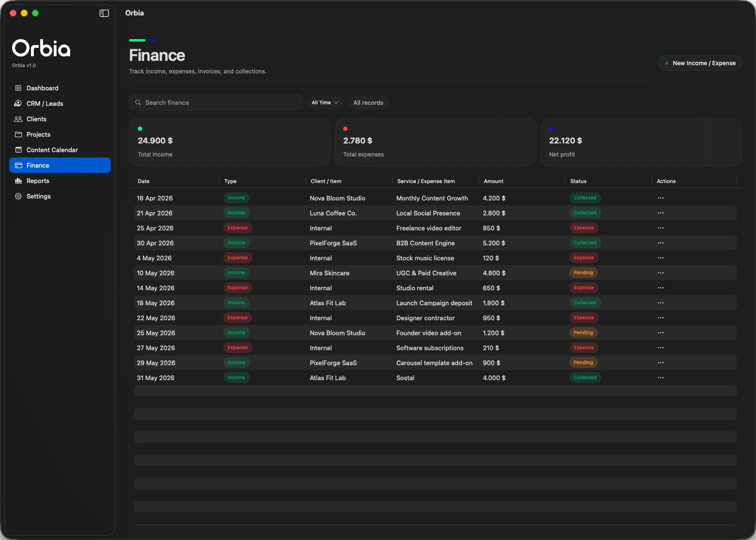The height and width of the screenshot is (540, 756).
Task: Click the Content Calendar icon
Action: click(x=18, y=150)
